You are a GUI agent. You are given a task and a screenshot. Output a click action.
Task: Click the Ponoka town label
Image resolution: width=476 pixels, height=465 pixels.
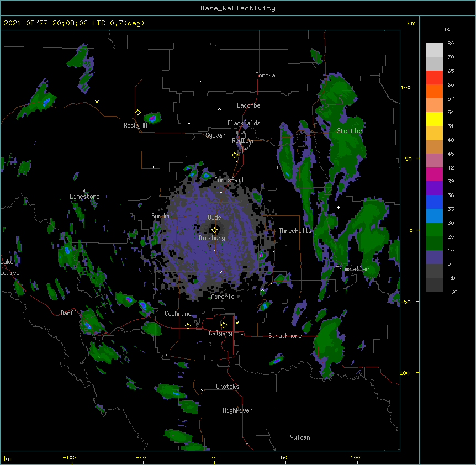coord(265,75)
